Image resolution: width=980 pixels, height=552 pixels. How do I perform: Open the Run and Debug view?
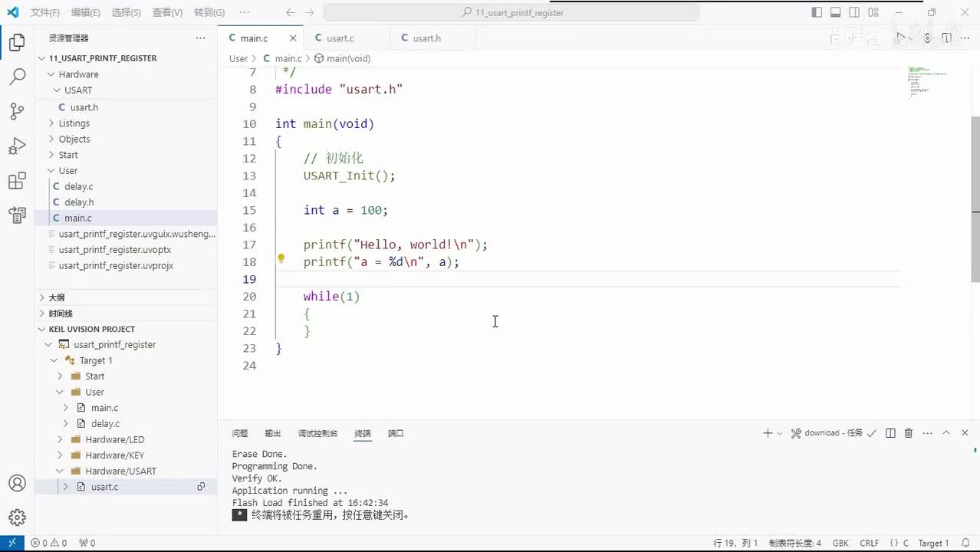point(17,146)
